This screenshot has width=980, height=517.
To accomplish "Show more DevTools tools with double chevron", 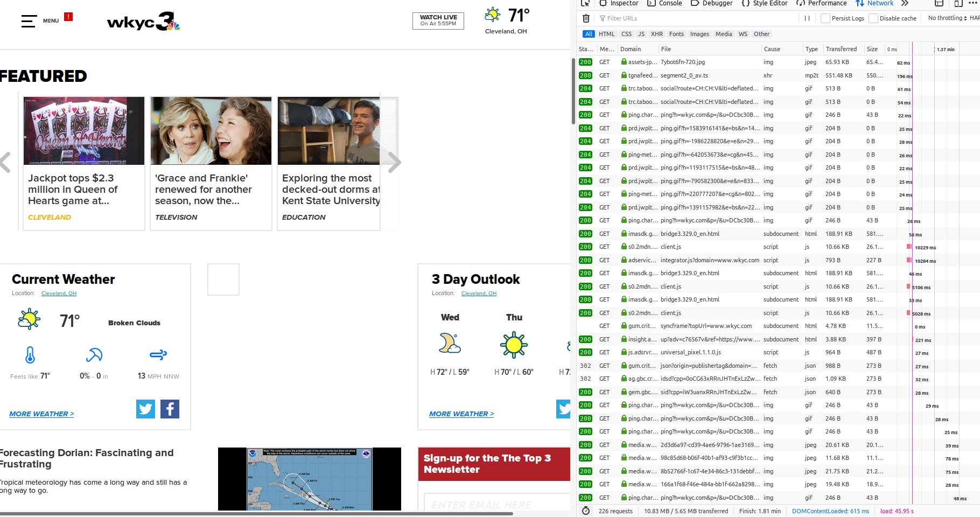I will 905,3.
